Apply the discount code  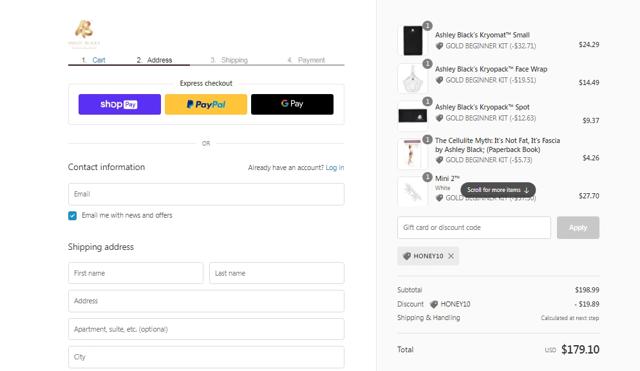[x=578, y=228]
